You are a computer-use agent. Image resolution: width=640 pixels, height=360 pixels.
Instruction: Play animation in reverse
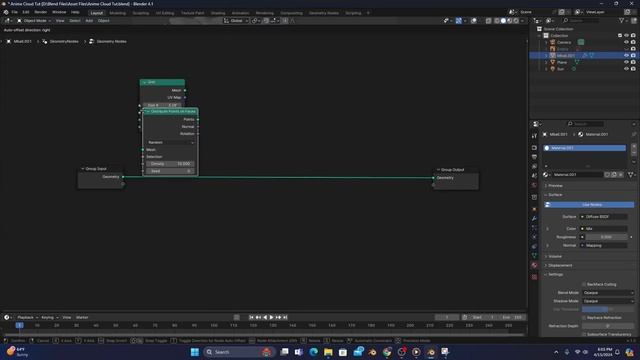tap(265, 317)
